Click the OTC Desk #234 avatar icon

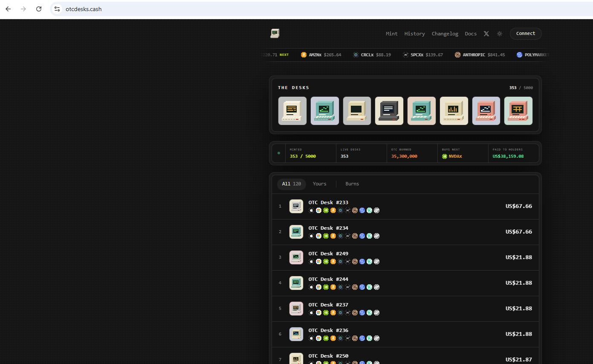[296, 232]
